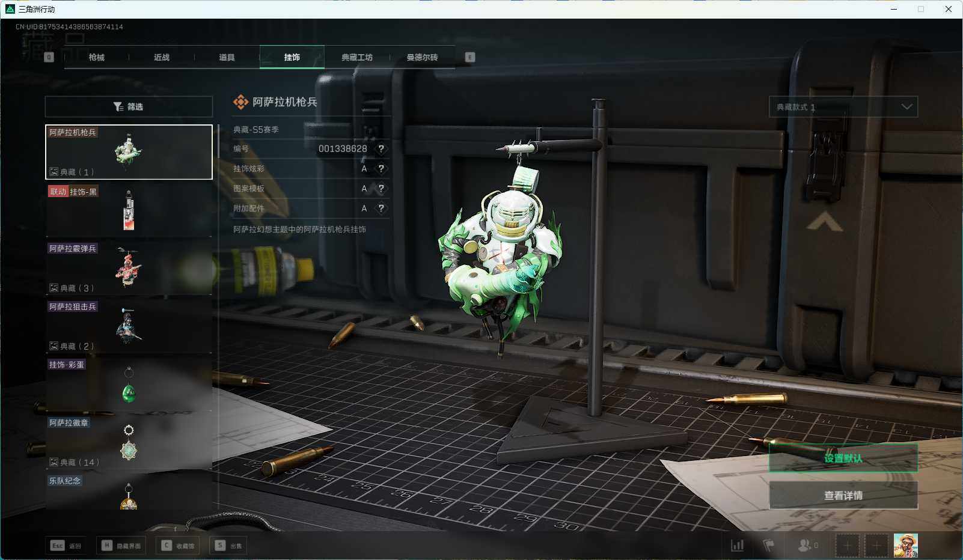
Task: Open the bar chart statistics icon
Action: [737, 545]
